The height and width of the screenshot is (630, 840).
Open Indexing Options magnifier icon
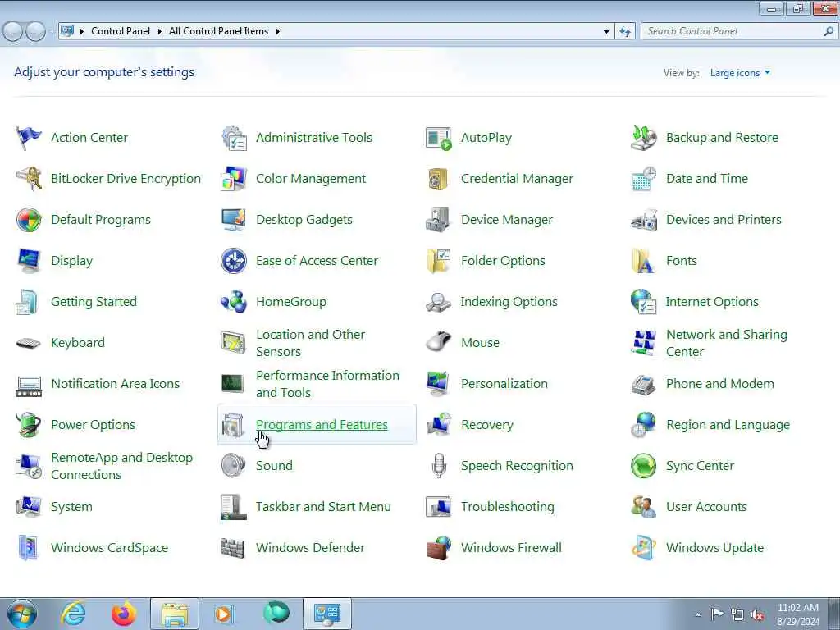click(438, 302)
